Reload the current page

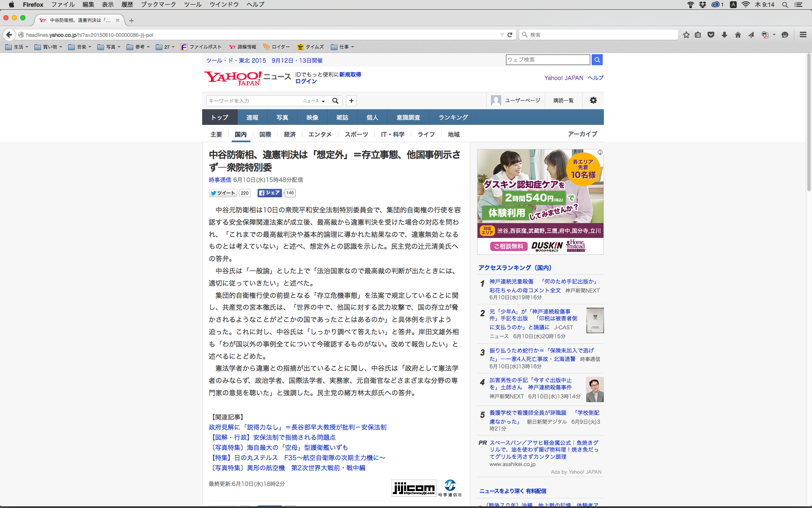[x=510, y=35]
